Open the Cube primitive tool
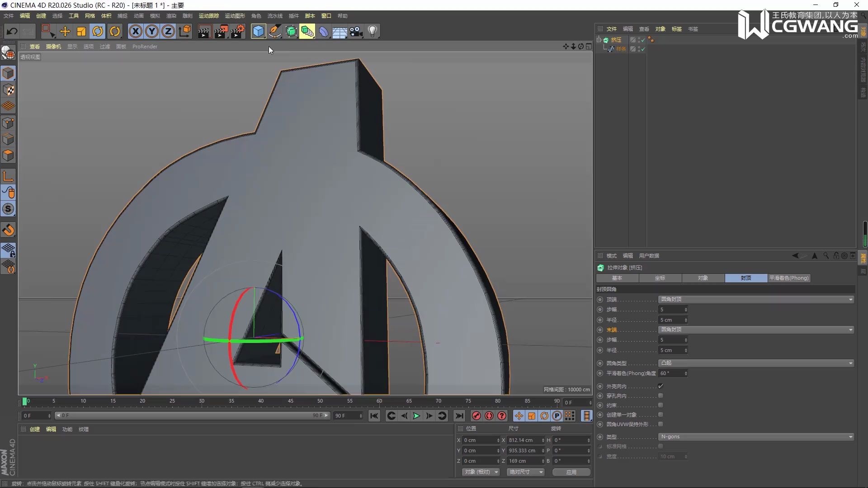This screenshot has width=868, height=488. click(258, 31)
